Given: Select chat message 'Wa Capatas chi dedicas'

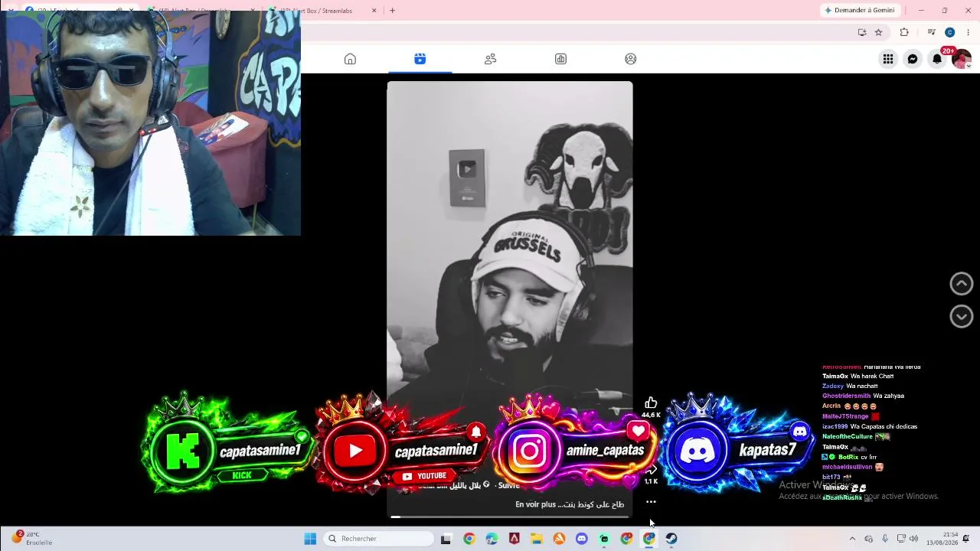Looking at the screenshot, I should [x=884, y=426].
